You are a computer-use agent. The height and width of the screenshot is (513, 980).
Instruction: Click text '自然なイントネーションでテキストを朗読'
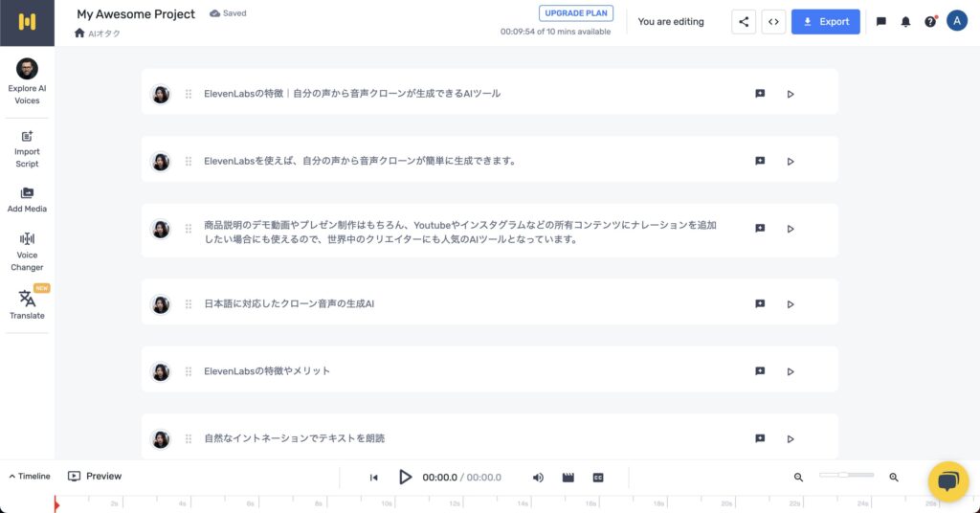point(295,438)
